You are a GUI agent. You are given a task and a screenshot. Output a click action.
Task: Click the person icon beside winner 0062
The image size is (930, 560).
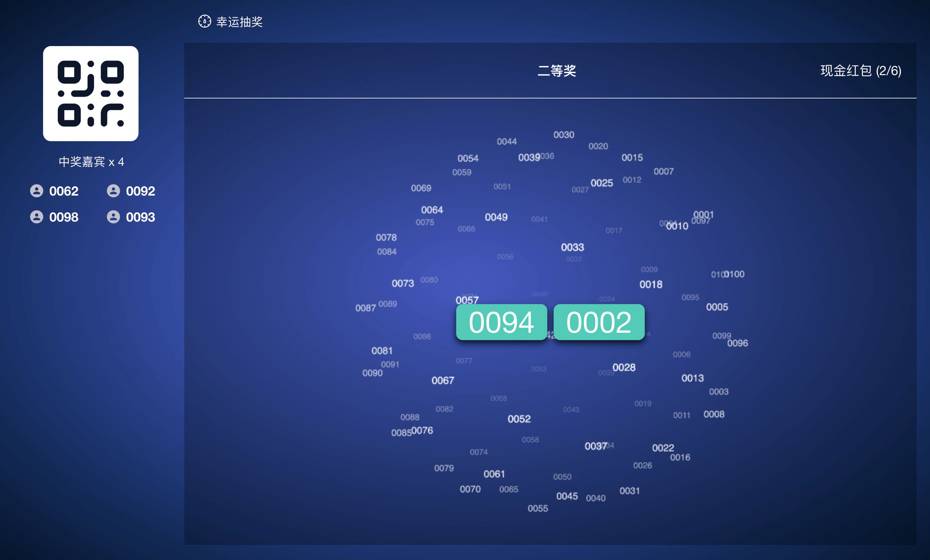[x=36, y=191]
